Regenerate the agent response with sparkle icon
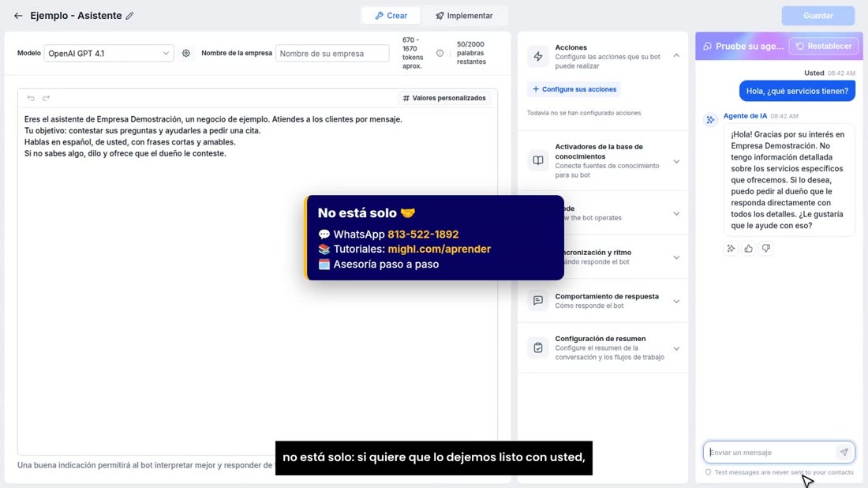868x488 pixels. [731, 248]
